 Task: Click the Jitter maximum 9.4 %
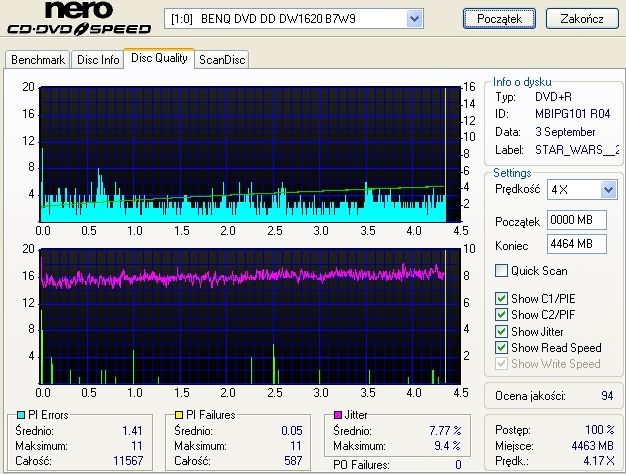point(448,446)
